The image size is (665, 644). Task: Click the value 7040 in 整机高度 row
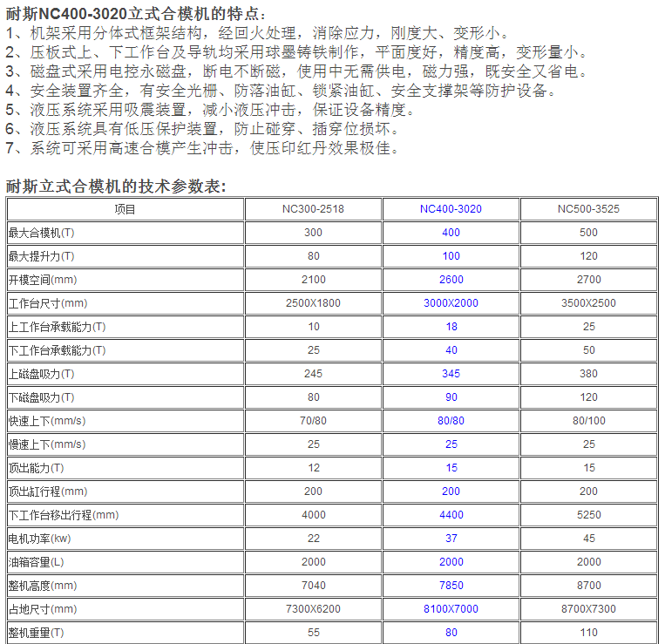point(314,586)
